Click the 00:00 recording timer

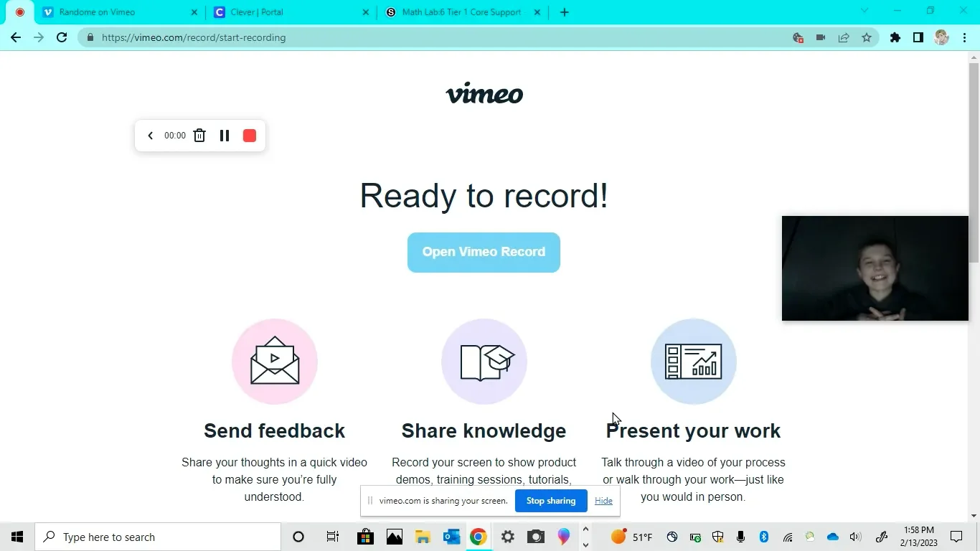[x=174, y=136]
